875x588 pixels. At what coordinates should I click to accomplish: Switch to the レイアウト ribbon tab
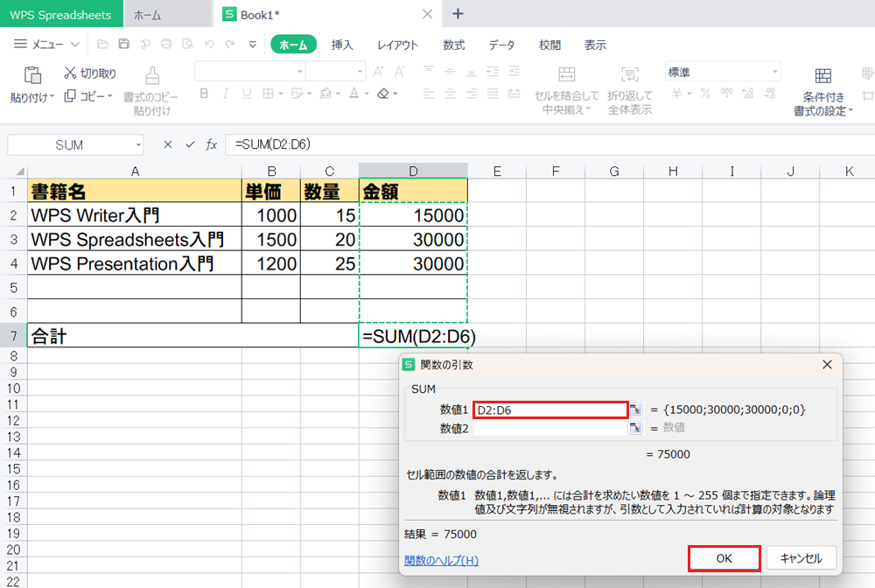(x=397, y=45)
